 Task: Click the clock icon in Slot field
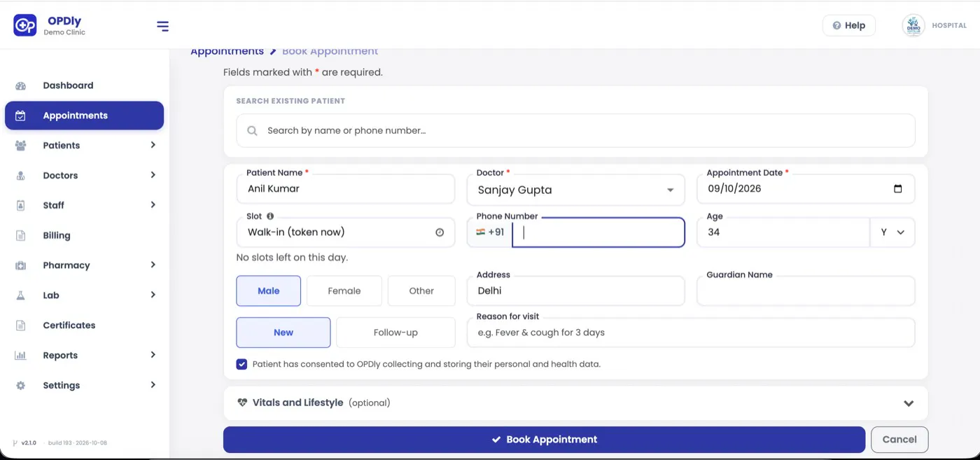pyautogui.click(x=440, y=232)
